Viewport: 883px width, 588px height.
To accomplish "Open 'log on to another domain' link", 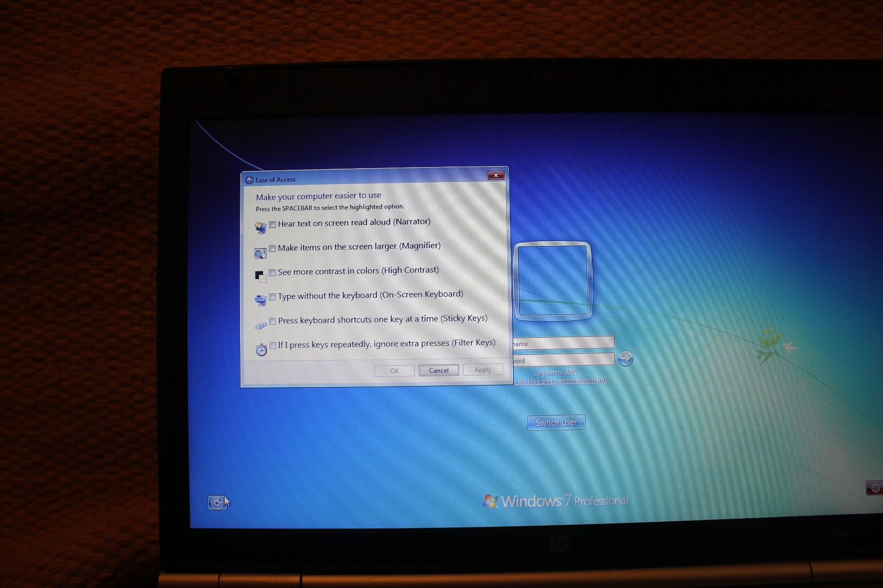I will pyautogui.click(x=560, y=381).
